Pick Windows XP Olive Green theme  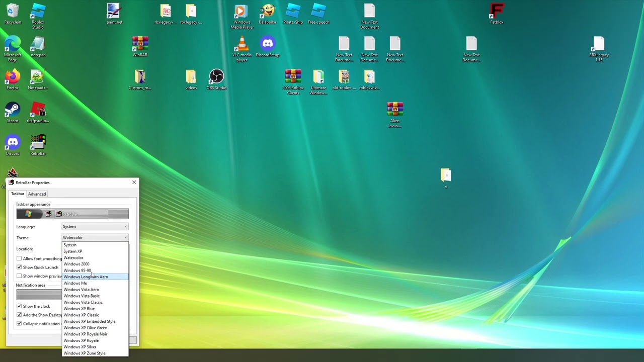pos(95,328)
